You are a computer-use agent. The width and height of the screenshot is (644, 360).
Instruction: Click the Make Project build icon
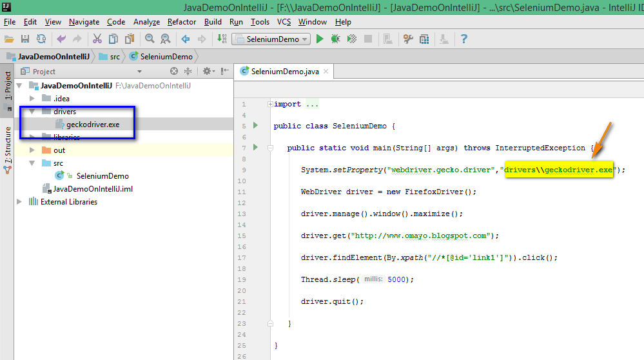pos(222,39)
